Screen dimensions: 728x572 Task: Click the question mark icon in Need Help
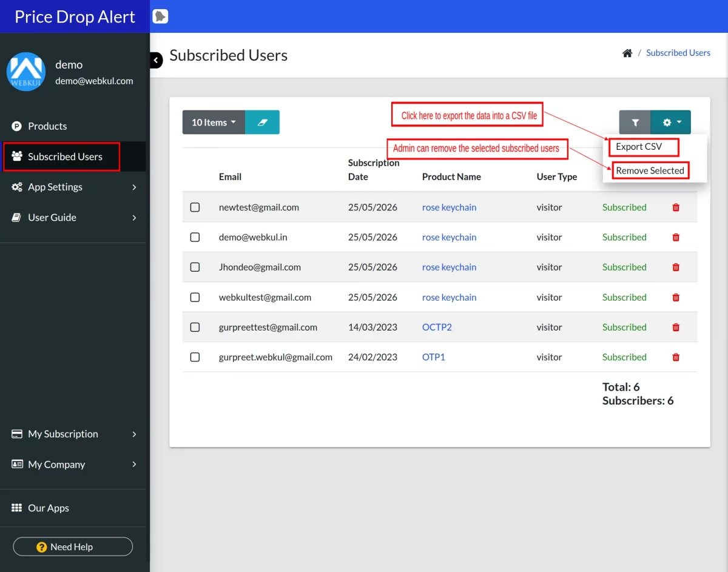(x=42, y=547)
